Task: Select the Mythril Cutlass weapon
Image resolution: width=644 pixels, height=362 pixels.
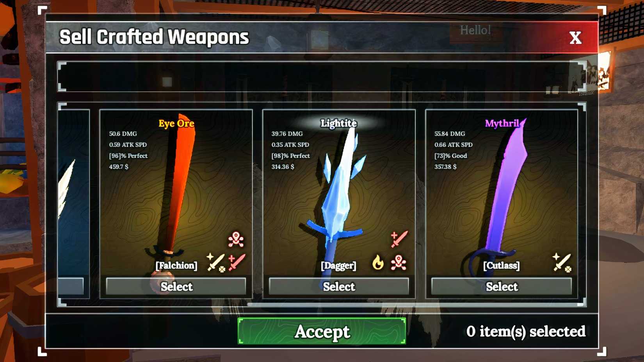Action: point(502,287)
